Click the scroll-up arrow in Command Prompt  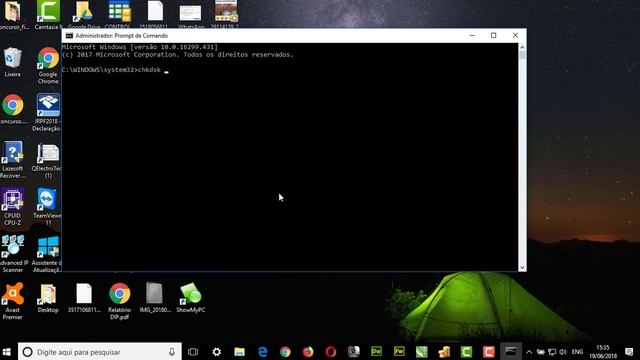coord(522,47)
